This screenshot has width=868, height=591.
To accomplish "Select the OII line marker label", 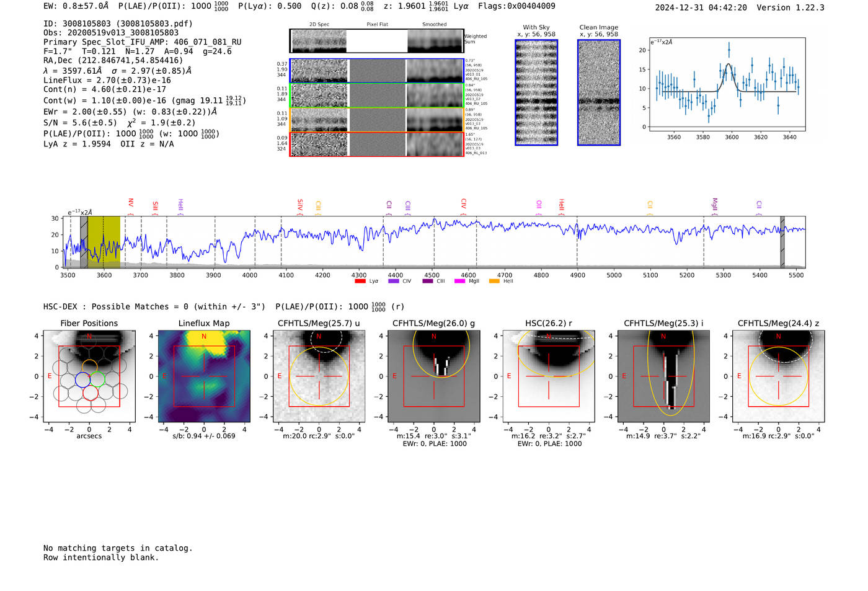I will [x=539, y=204].
